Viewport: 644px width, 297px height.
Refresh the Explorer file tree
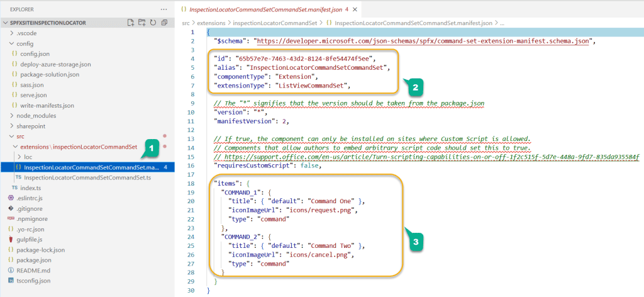point(153,23)
